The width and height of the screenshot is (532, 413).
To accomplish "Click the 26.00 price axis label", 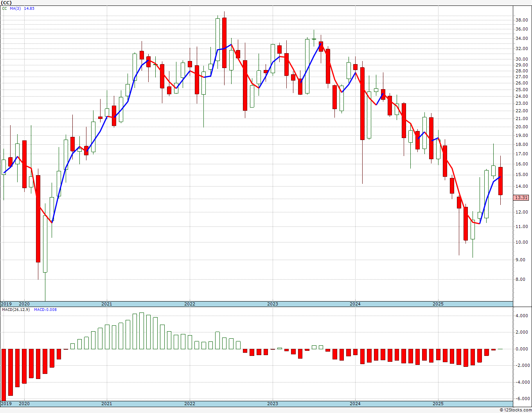I will [521, 83].
